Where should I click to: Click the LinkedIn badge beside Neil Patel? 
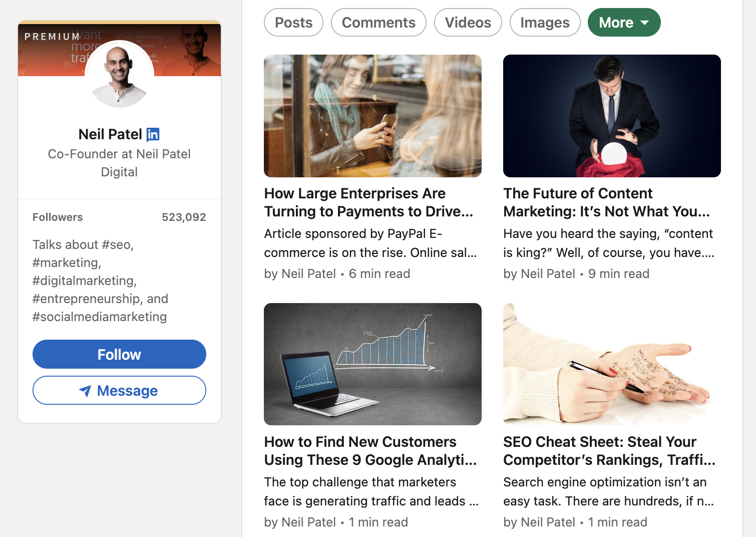click(153, 134)
